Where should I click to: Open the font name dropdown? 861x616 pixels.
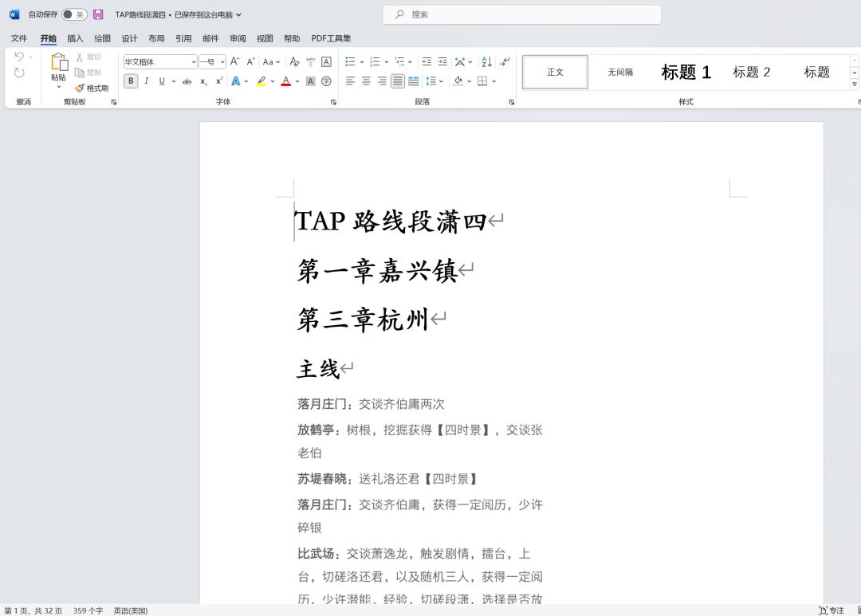(194, 61)
